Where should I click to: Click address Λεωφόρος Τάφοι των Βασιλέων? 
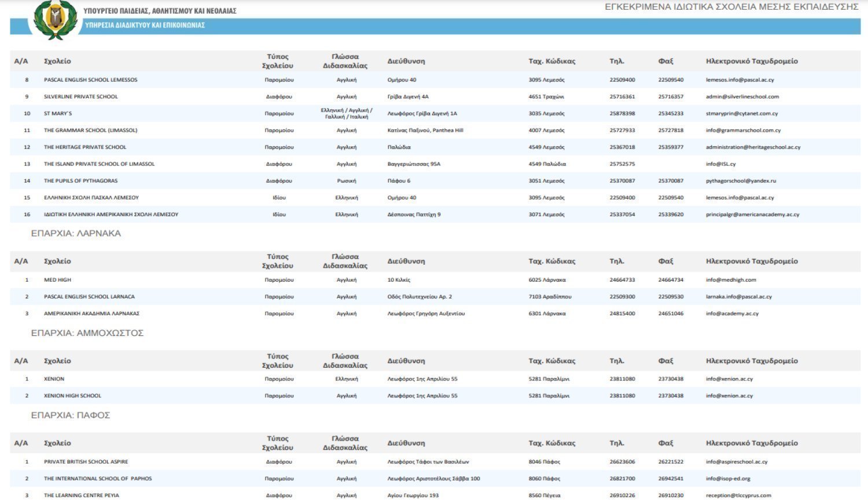[x=428, y=461]
